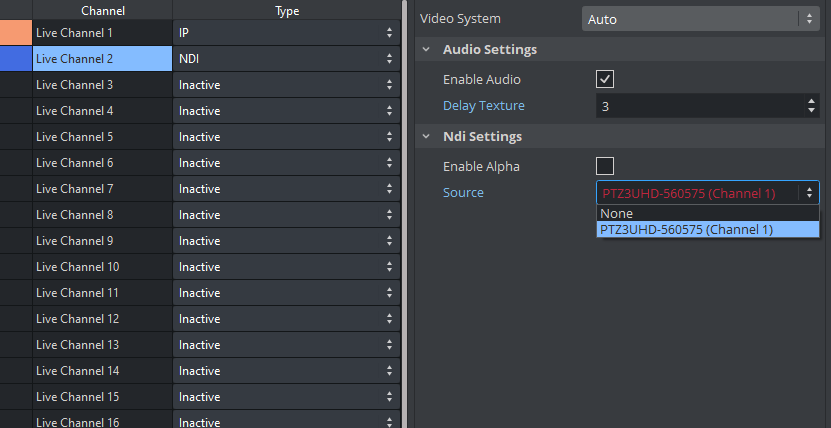Image resolution: width=831 pixels, height=428 pixels.
Task: Increase the Delay Texture value
Action: click(810, 100)
